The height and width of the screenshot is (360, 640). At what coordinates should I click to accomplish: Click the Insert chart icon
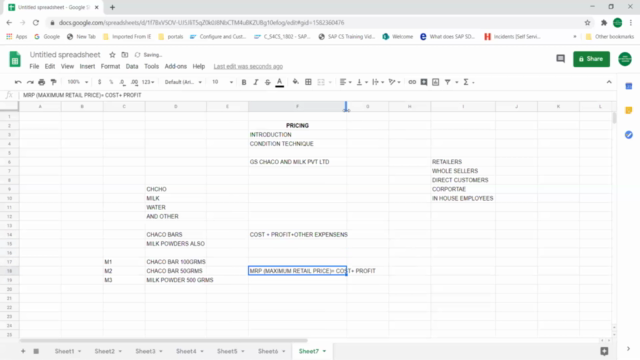(x=436, y=82)
